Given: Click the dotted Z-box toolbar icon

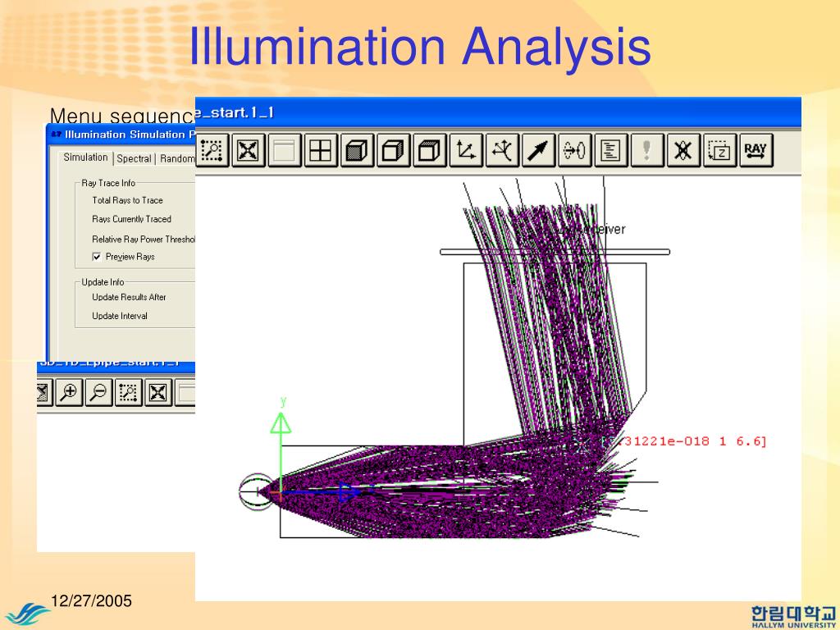Looking at the screenshot, I should (x=719, y=151).
